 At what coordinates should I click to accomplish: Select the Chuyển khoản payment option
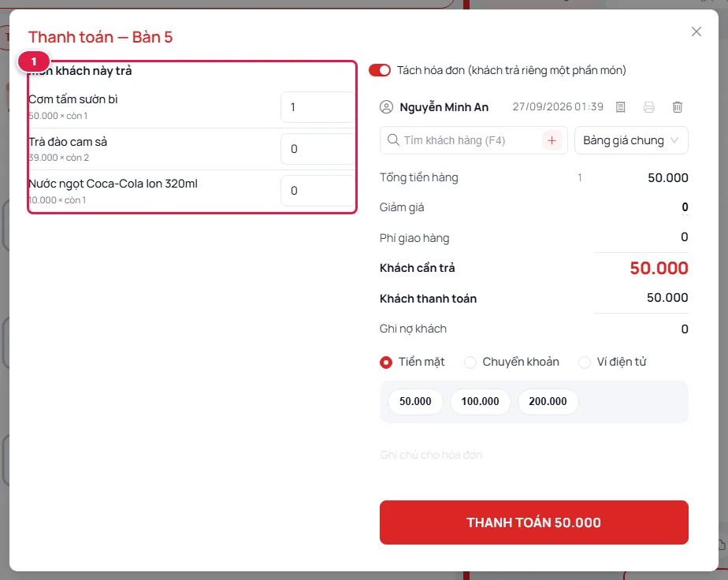tap(470, 362)
